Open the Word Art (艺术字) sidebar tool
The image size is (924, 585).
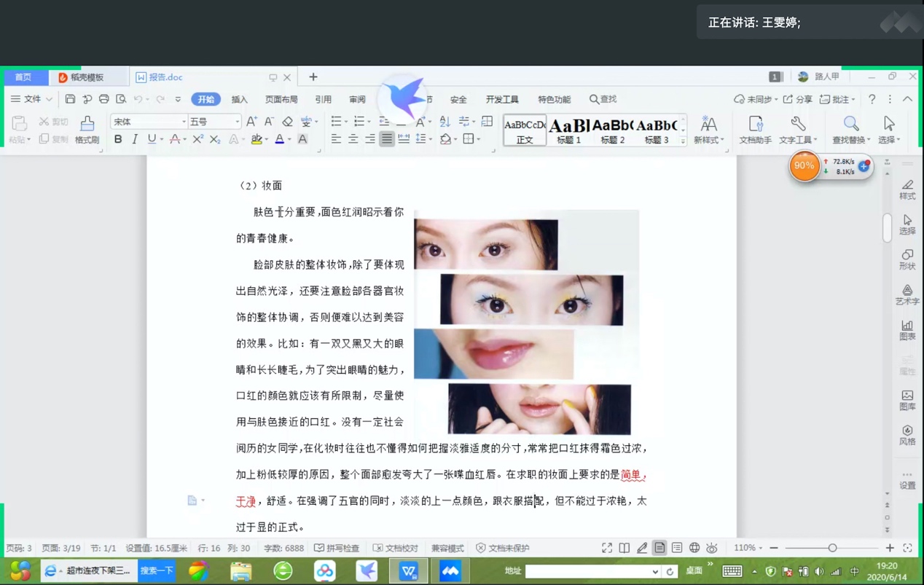point(907,294)
